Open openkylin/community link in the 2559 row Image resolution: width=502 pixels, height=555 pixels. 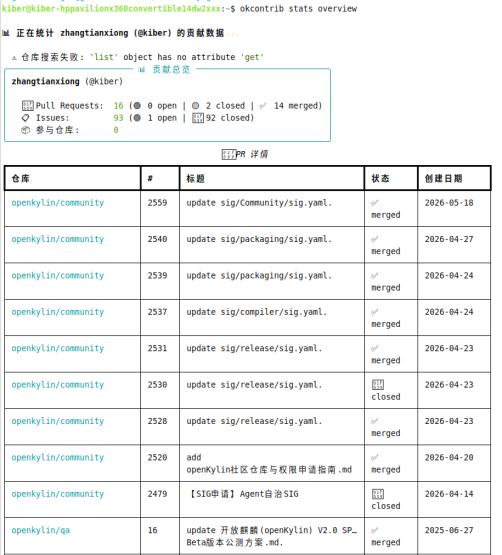point(58,203)
